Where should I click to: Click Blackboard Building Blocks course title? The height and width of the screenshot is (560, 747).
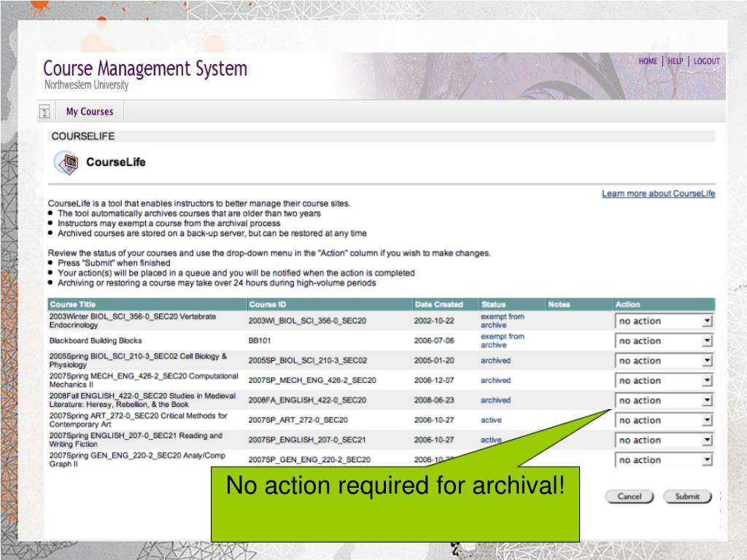(x=96, y=341)
